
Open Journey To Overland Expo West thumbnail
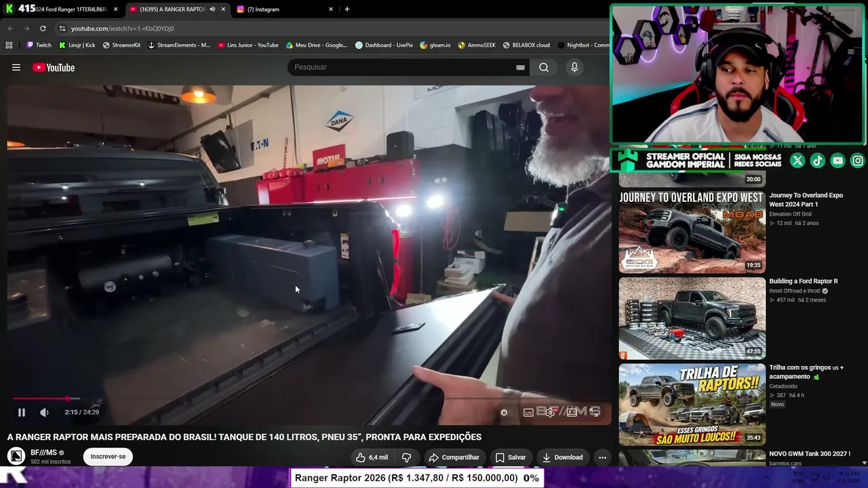point(692,232)
